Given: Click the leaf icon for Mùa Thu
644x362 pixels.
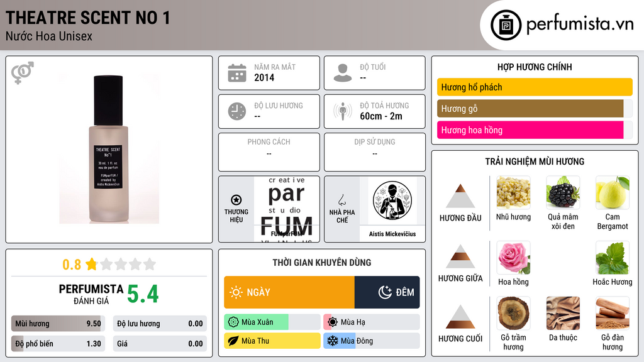Looking at the screenshot, I should coord(233,341).
